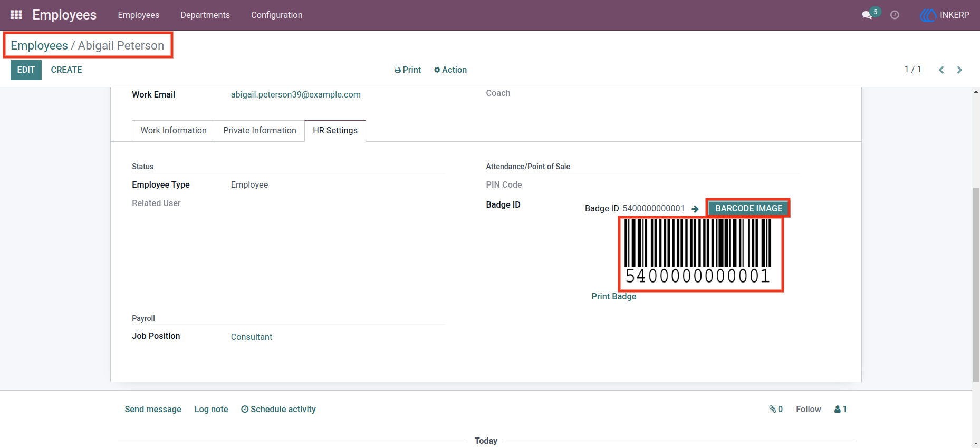980x448 pixels.
Task: Click the attachments paperclip counter
Action: pos(776,409)
